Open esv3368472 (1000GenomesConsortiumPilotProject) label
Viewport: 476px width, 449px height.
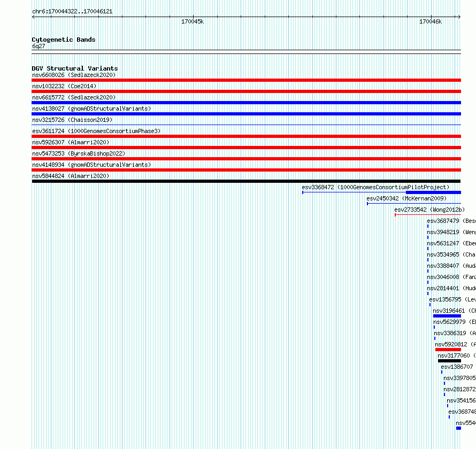tap(375, 187)
